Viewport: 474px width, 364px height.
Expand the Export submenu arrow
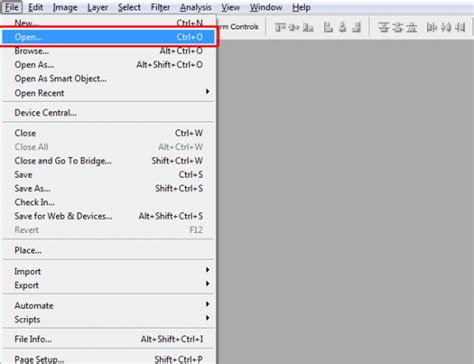tap(207, 284)
